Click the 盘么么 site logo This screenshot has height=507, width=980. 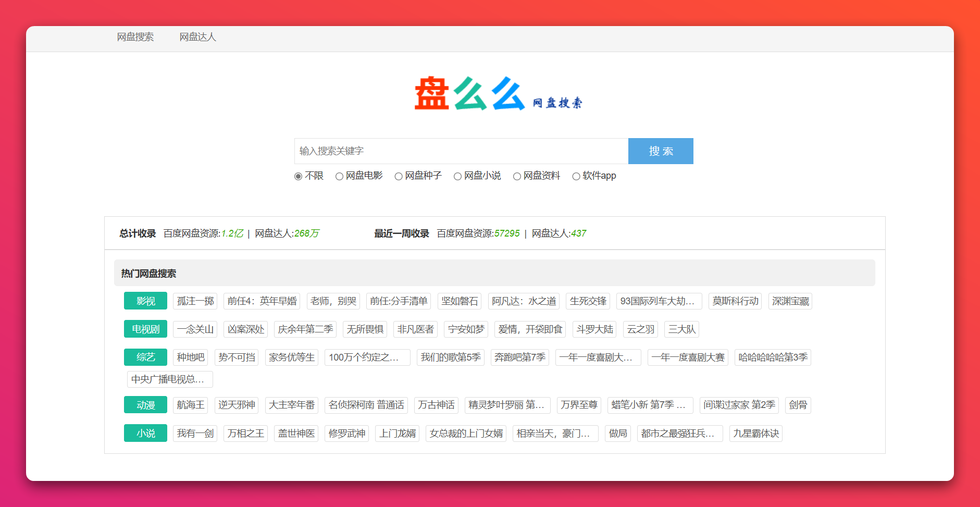point(498,94)
